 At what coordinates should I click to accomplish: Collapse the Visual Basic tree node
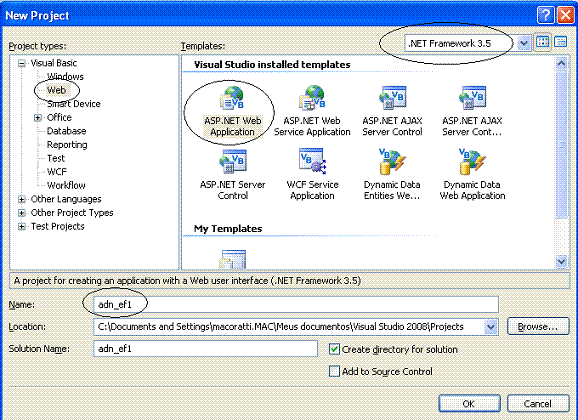click(x=22, y=63)
